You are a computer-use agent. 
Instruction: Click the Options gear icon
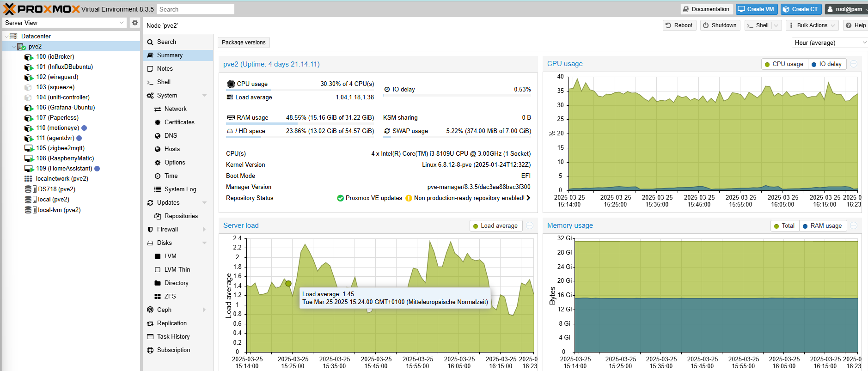tap(158, 163)
